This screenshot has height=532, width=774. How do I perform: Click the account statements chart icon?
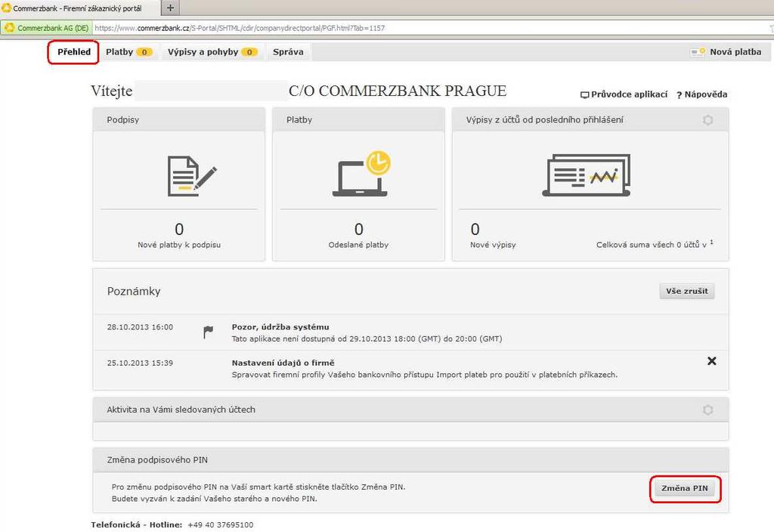[x=587, y=175]
